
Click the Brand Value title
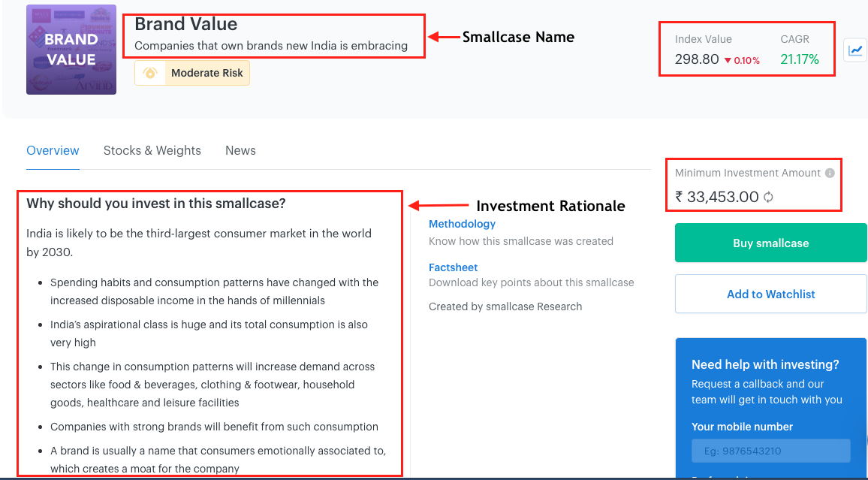coord(185,24)
